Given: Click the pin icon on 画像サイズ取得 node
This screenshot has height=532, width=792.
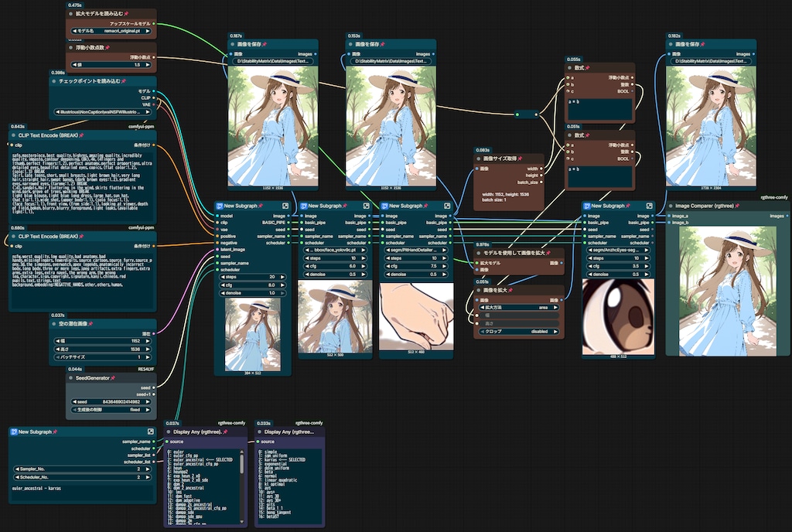Looking at the screenshot, I should tap(520, 159).
